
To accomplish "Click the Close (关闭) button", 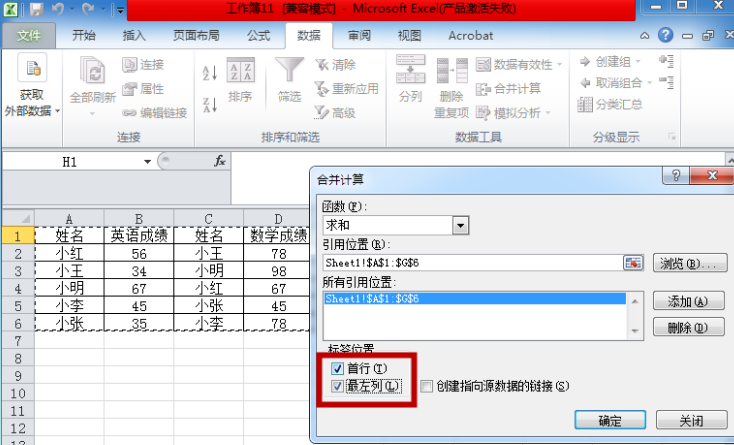I will [691, 420].
